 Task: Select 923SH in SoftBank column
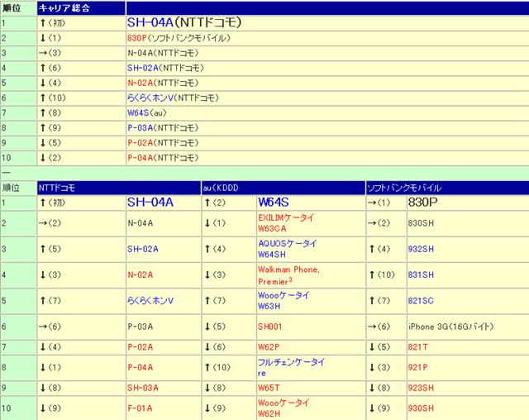click(421, 388)
